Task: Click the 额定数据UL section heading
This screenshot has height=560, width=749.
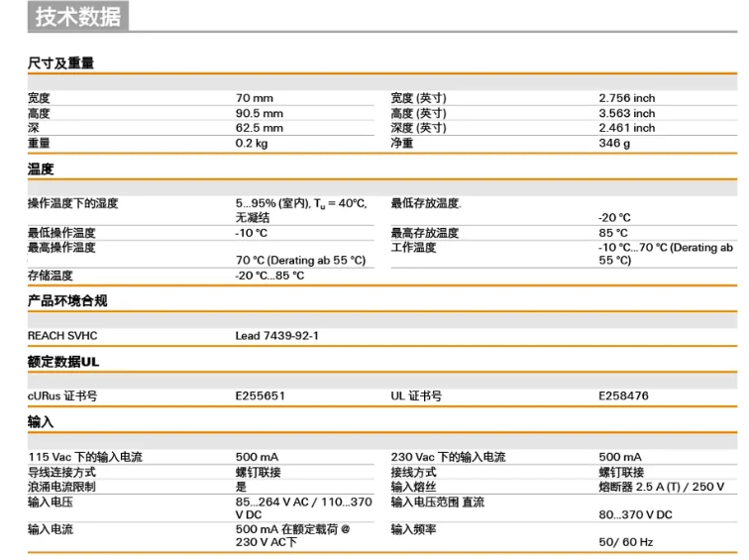Action: [x=63, y=362]
